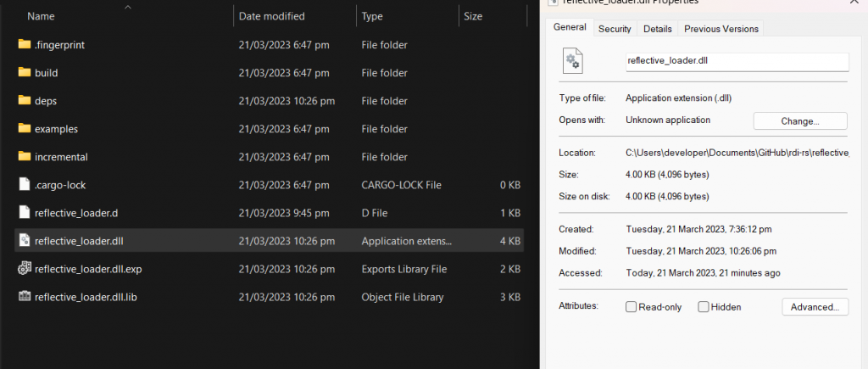Viewport: 868px width, 369px height.
Task: Click the deps folder icon
Action: click(24, 100)
